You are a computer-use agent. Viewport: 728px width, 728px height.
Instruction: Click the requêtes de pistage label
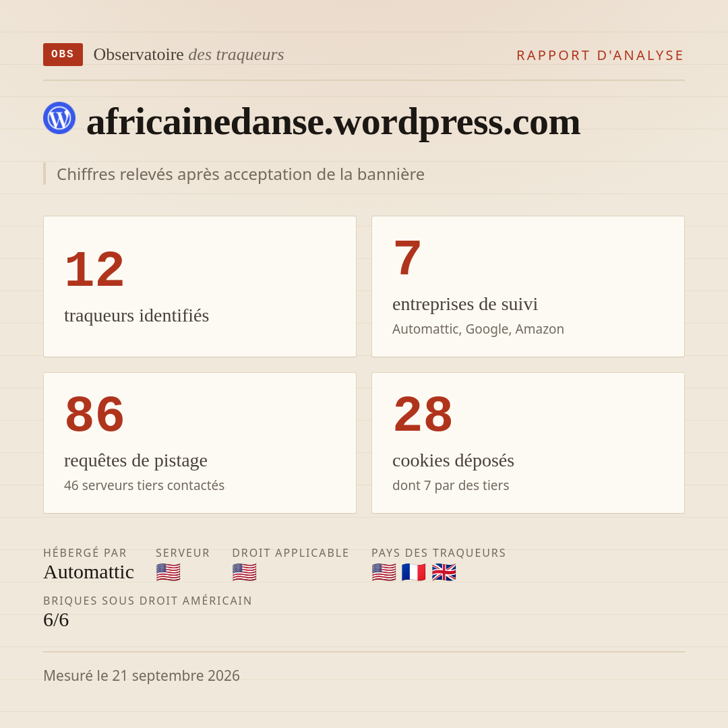[x=135, y=460]
